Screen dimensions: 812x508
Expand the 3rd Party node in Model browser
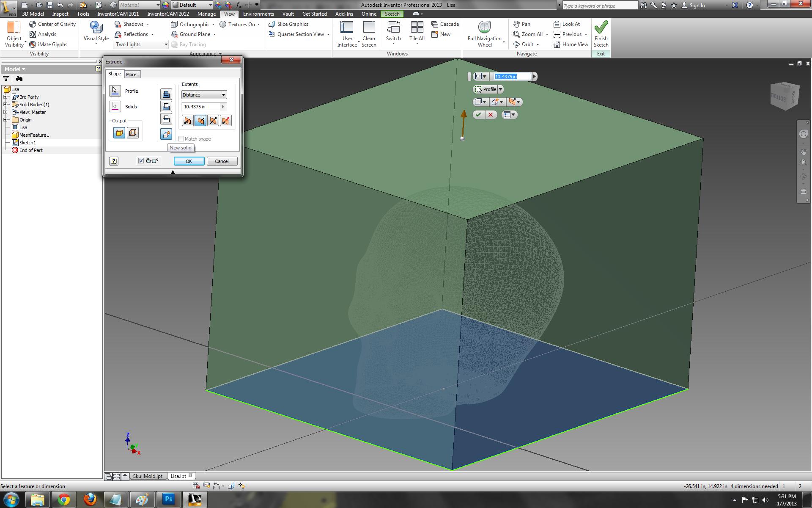point(5,97)
